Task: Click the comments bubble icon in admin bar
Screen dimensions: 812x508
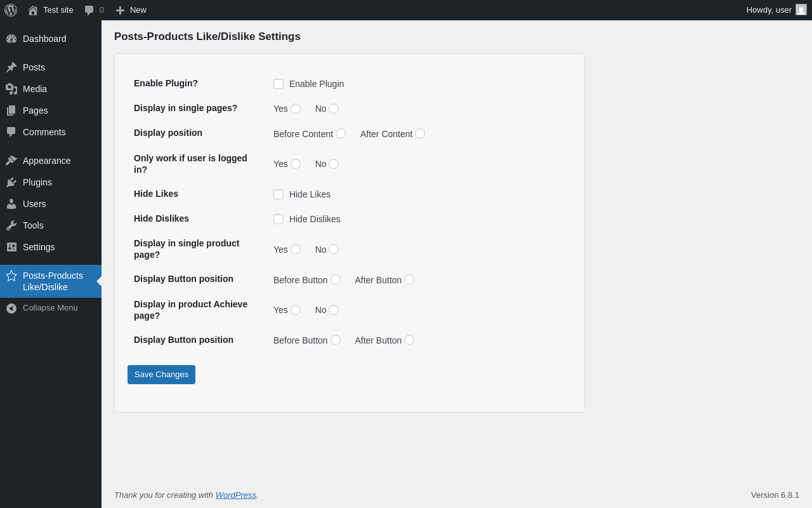Action: click(x=89, y=10)
